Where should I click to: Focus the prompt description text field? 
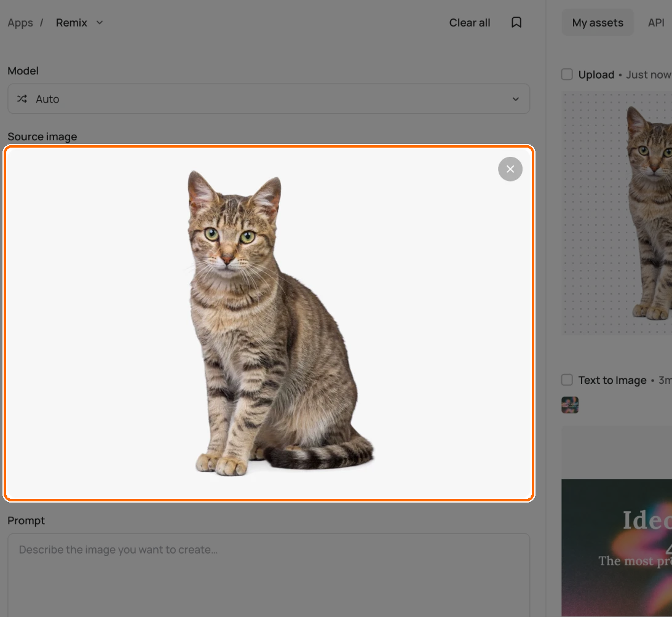tap(269, 575)
